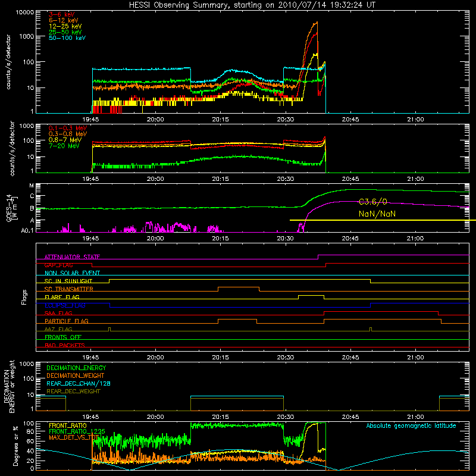Click the ATTENUATOR_STATE flag label
476x476 pixels.
point(72,257)
